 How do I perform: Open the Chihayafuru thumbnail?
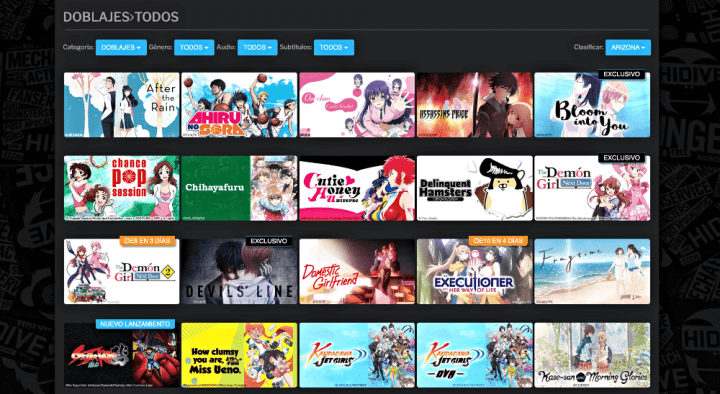(x=239, y=188)
